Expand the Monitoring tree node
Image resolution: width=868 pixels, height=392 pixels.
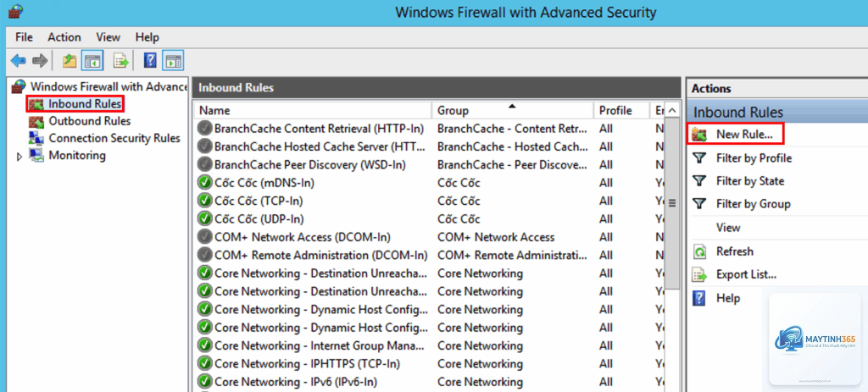(x=20, y=157)
